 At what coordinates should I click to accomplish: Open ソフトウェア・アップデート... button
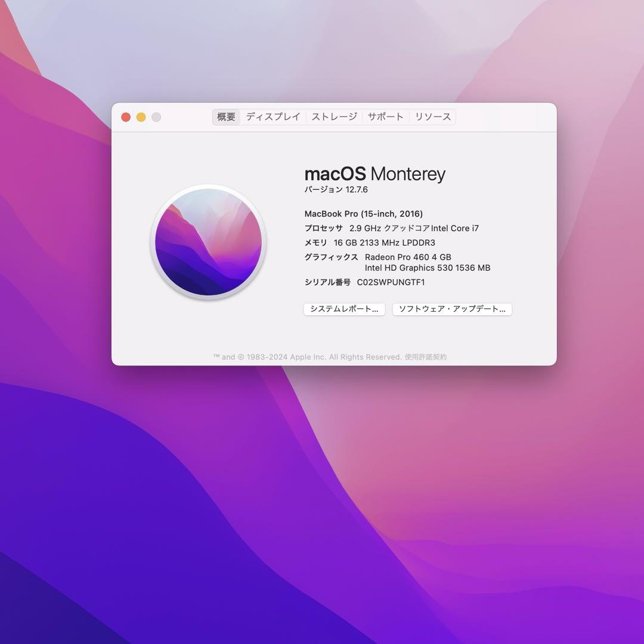point(452,309)
